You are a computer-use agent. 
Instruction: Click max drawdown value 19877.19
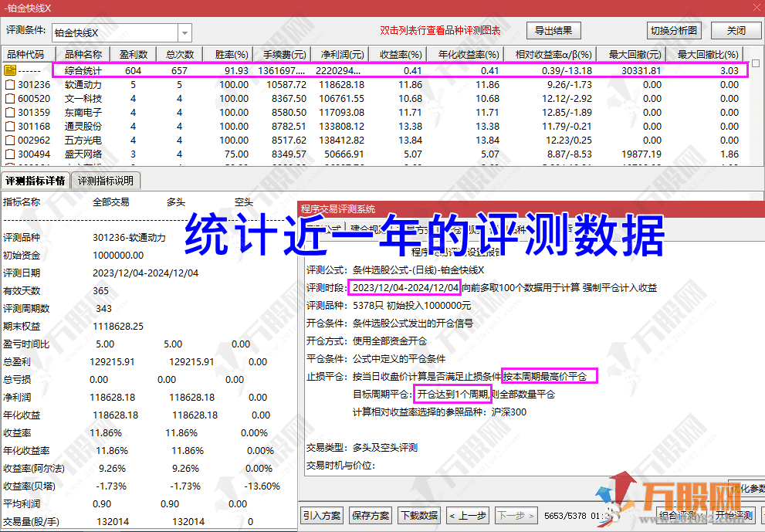(x=641, y=154)
